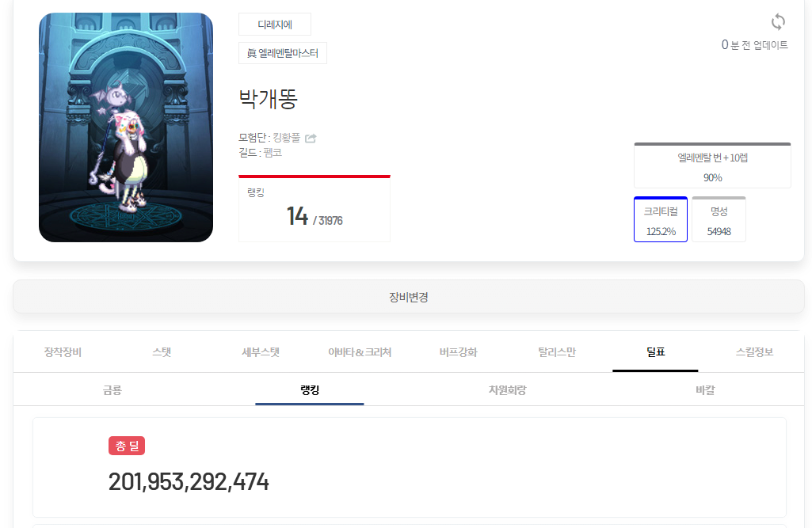Click the 킹황풀 adventure group link
Viewport: 812px width, 528px height.
click(286, 138)
